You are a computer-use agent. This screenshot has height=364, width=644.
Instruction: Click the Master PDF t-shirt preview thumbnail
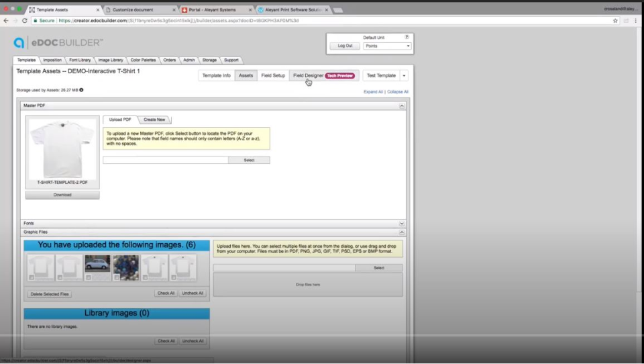62,149
